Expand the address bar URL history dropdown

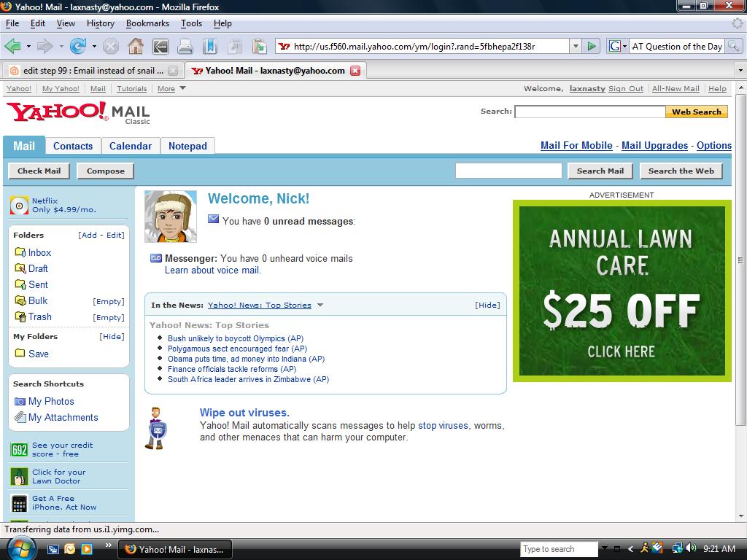click(576, 46)
